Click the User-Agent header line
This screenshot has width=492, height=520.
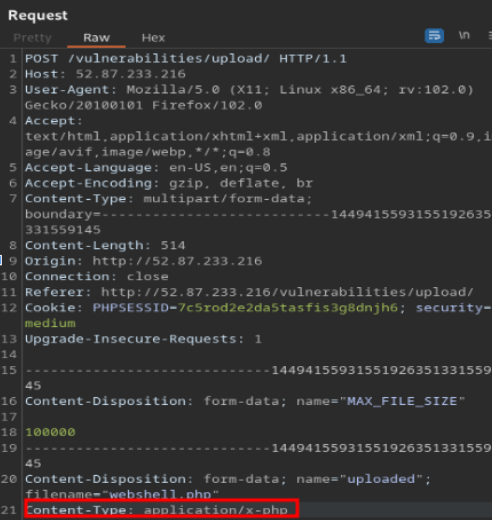coord(249,90)
